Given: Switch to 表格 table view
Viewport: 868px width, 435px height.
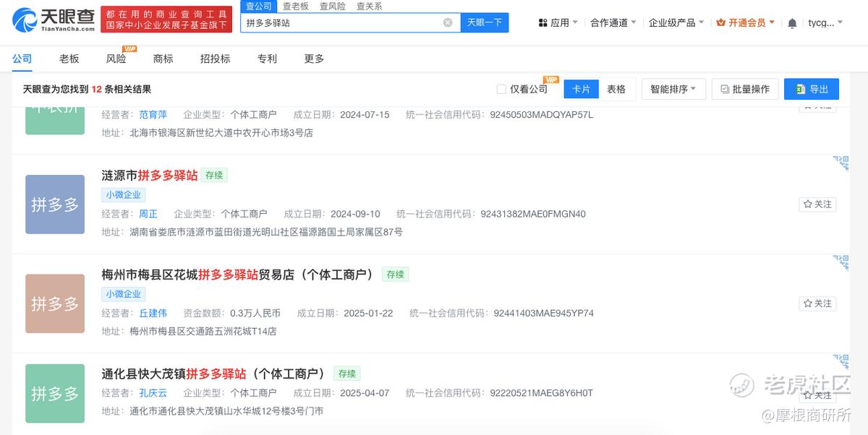Looking at the screenshot, I should (616, 89).
